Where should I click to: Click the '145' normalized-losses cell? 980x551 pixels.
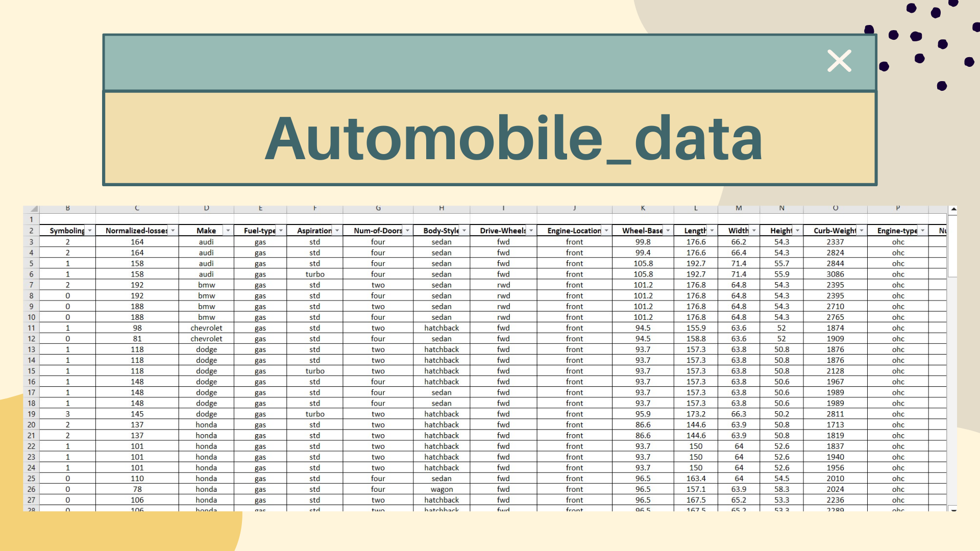(x=137, y=414)
